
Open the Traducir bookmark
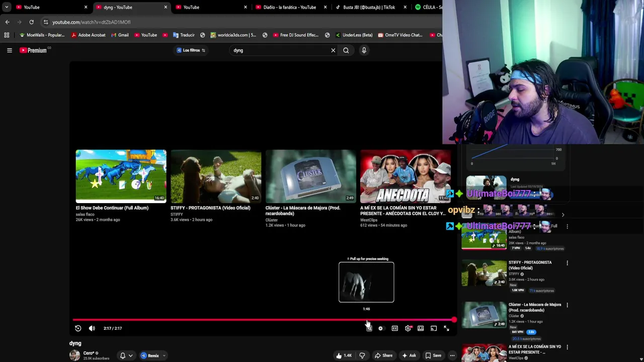pyautogui.click(x=183, y=35)
